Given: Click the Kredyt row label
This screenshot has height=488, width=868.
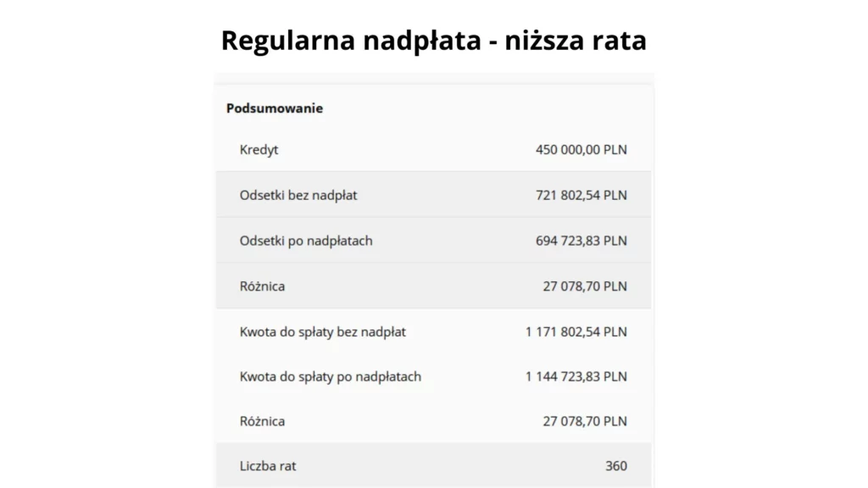Looking at the screenshot, I should point(259,150).
